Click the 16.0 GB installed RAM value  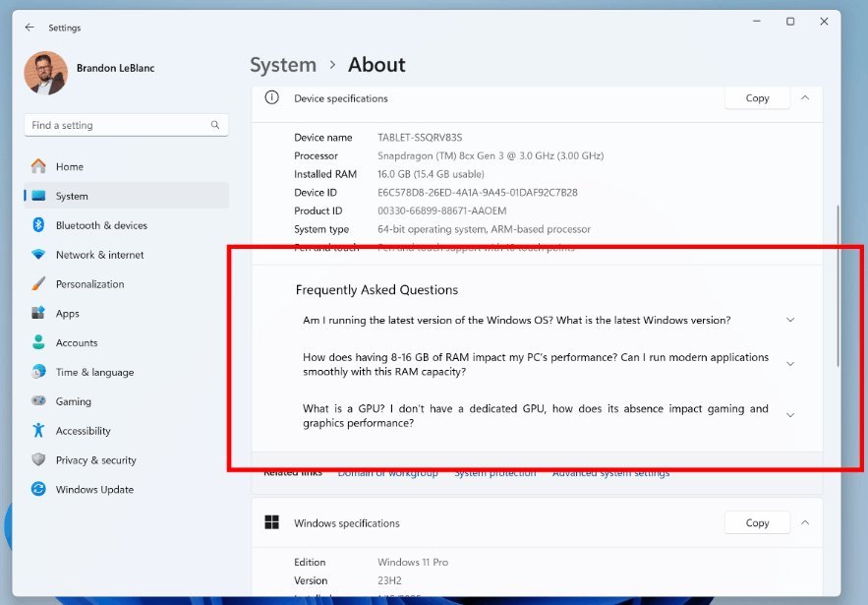(x=431, y=174)
